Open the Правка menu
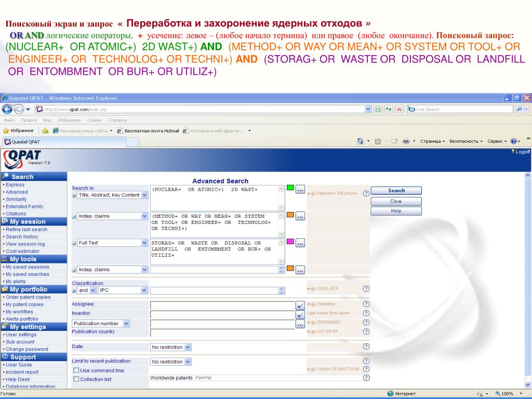Screen dimensions: 532x399 [x=29, y=120]
